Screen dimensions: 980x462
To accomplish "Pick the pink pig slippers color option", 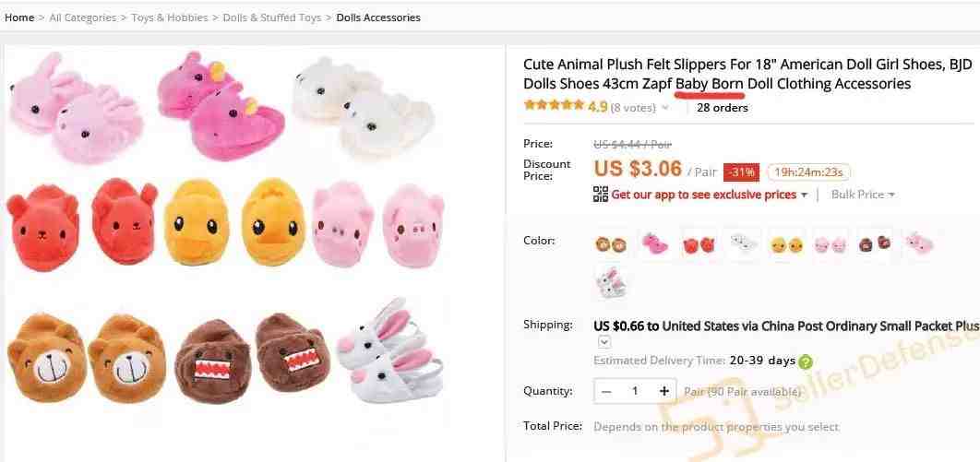I will (x=830, y=244).
